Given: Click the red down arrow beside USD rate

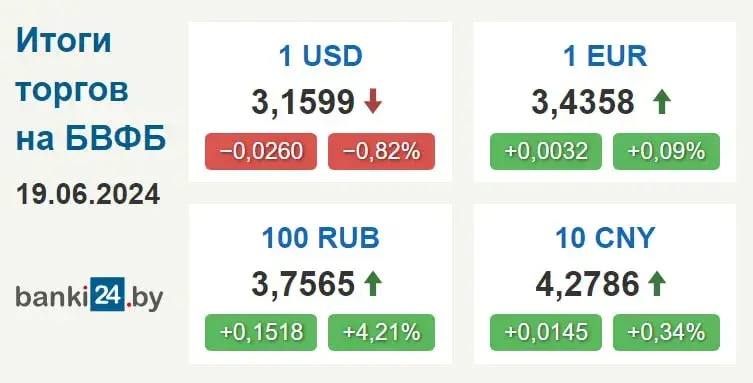Looking at the screenshot, I should tap(373, 102).
